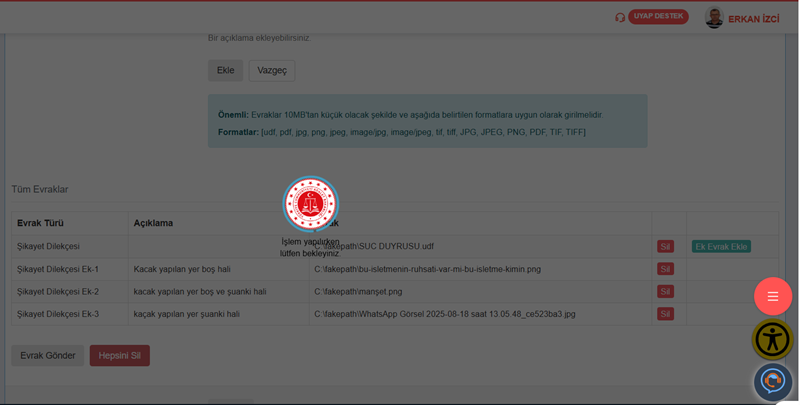Click the user profile avatar photo
This screenshot has width=800, height=405.
click(714, 18)
